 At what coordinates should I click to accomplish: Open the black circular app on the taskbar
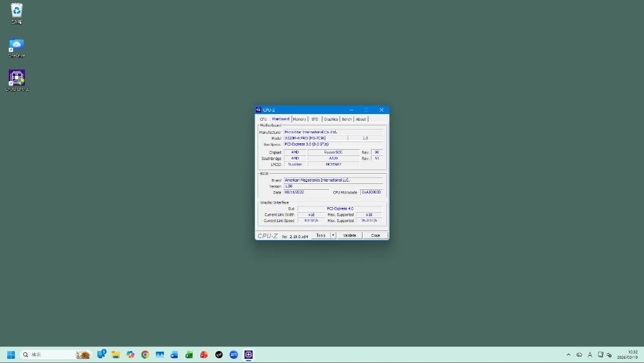point(219,355)
